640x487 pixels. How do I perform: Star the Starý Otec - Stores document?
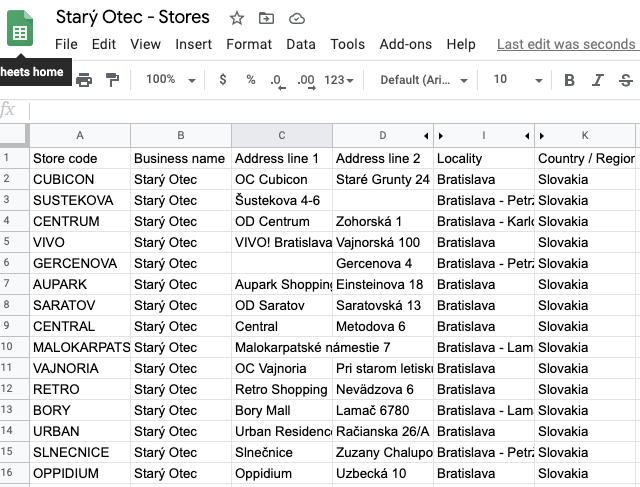(237, 18)
